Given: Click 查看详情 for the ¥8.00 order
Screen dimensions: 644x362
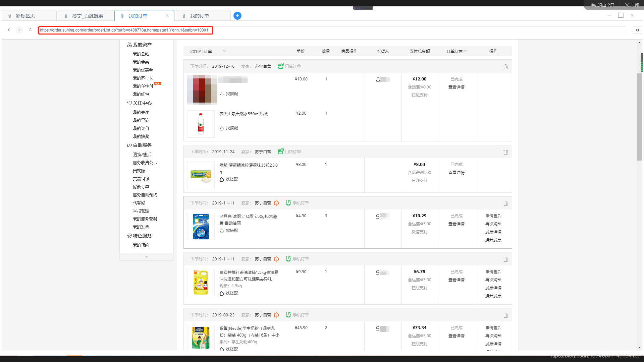Looking at the screenshot, I should pos(456,173).
